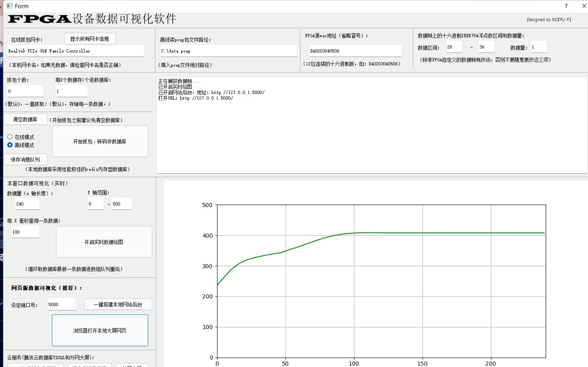Open the help with the question mark icon

[566, 6]
